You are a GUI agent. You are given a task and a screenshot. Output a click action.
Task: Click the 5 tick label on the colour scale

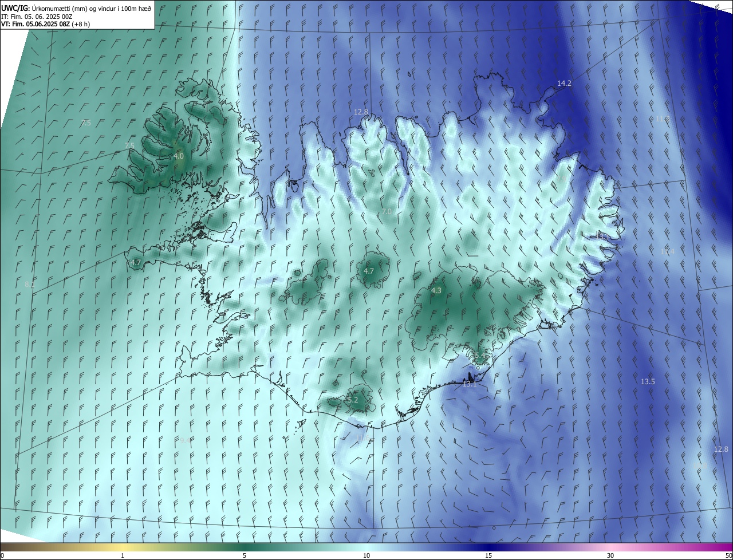tap(245, 556)
